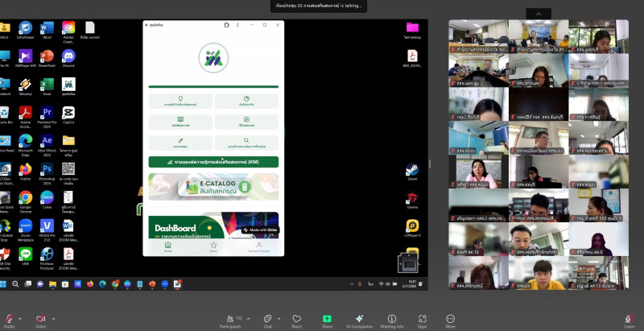Viewport: 644px width, 331px height.
Task: Open Canva desktop shortcut
Action: 47,200
